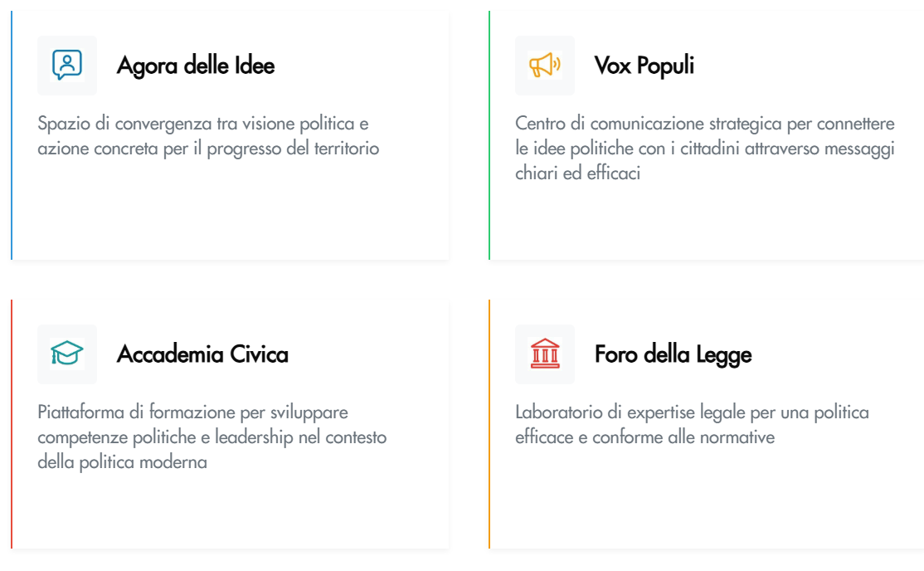The width and height of the screenshot is (924, 571).
Task: Click the green accent bar of Vox Populi
Action: [x=489, y=133]
